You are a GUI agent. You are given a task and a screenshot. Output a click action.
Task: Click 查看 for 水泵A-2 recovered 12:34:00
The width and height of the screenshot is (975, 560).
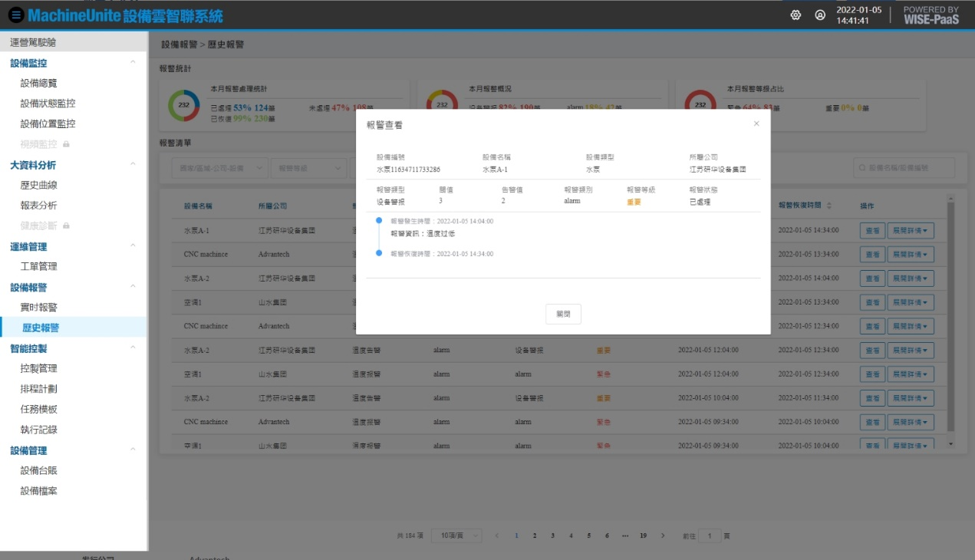pos(872,351)
